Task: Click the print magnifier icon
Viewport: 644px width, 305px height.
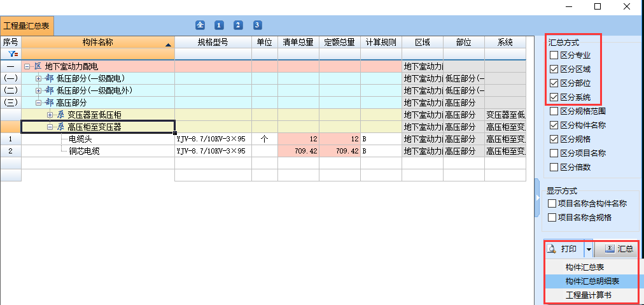Action: point(552,249)
